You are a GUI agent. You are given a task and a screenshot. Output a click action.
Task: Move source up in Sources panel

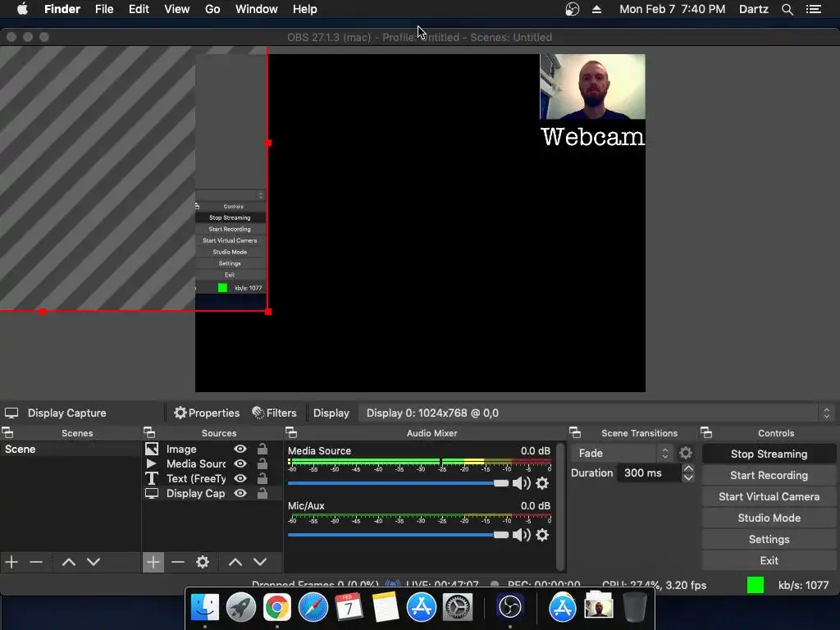(235, 562)
